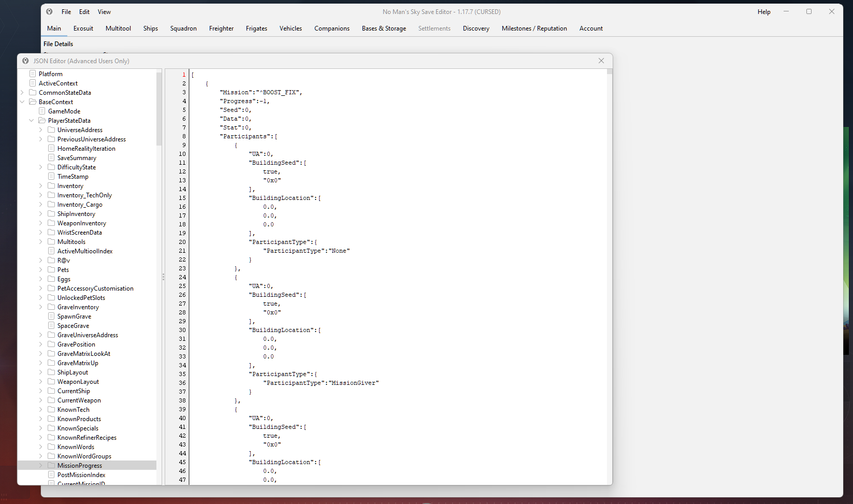Switch to the Frigates tab

point(256,28)
